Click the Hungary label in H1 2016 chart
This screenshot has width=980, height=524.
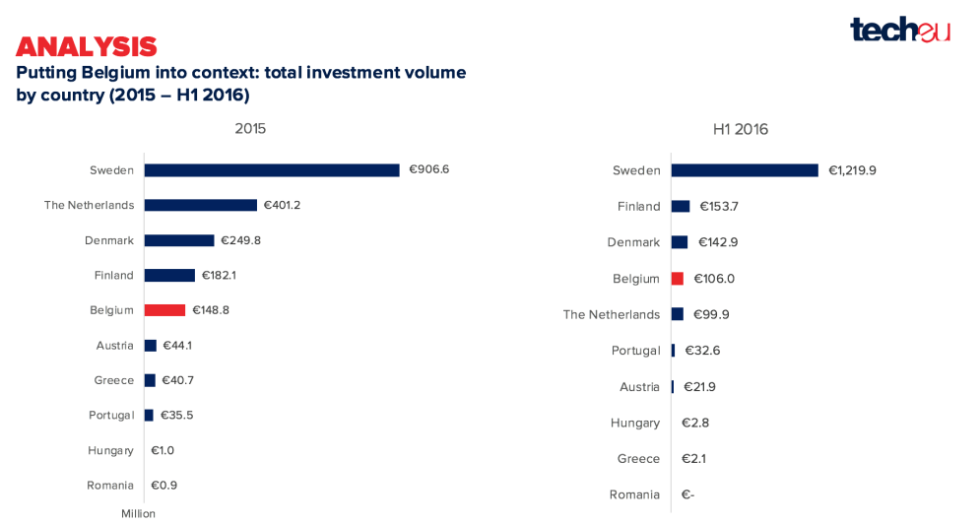coord(635,423)
